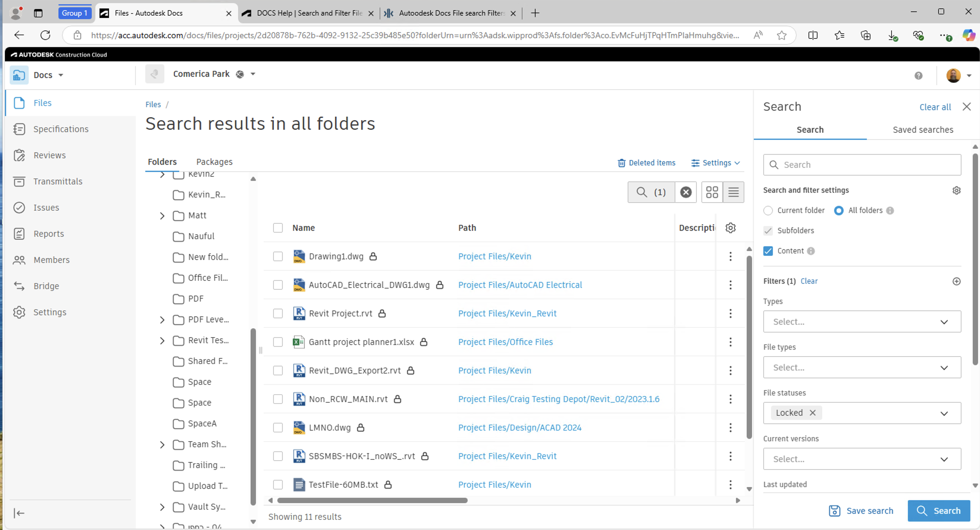Click Clear all in Search panel

coord(935,107)
